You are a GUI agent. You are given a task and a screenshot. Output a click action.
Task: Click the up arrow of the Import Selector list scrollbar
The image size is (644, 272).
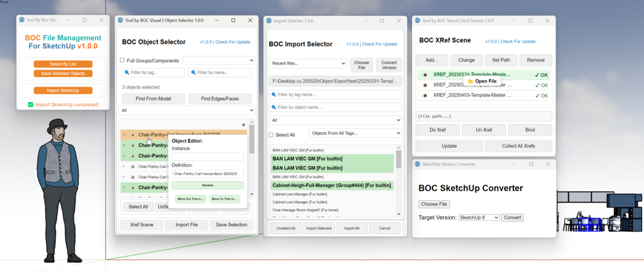click(x=399, y=148)
